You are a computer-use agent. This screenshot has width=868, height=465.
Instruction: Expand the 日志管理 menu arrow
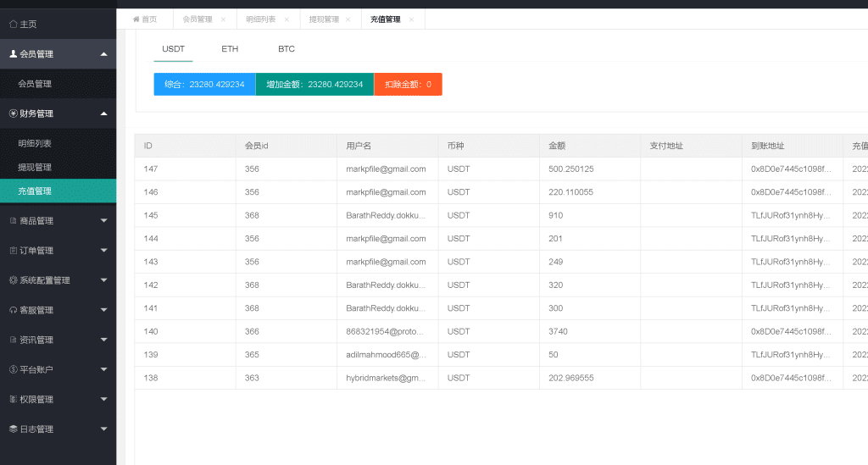tap(103, 429)
